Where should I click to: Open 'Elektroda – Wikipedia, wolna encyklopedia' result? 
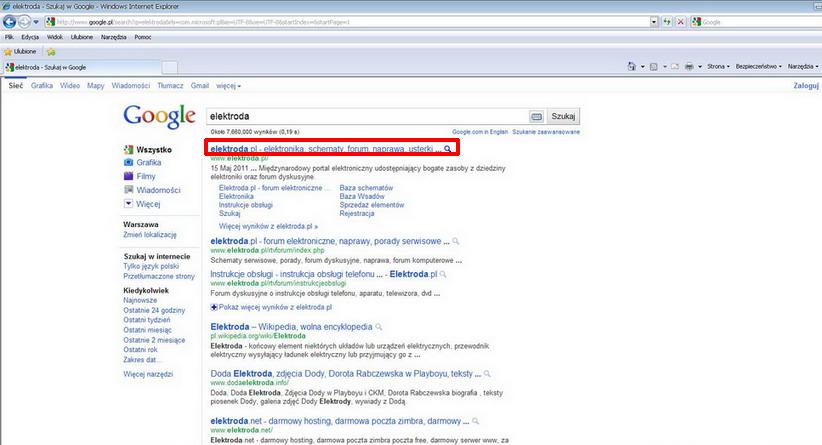[x=291, y=327]
